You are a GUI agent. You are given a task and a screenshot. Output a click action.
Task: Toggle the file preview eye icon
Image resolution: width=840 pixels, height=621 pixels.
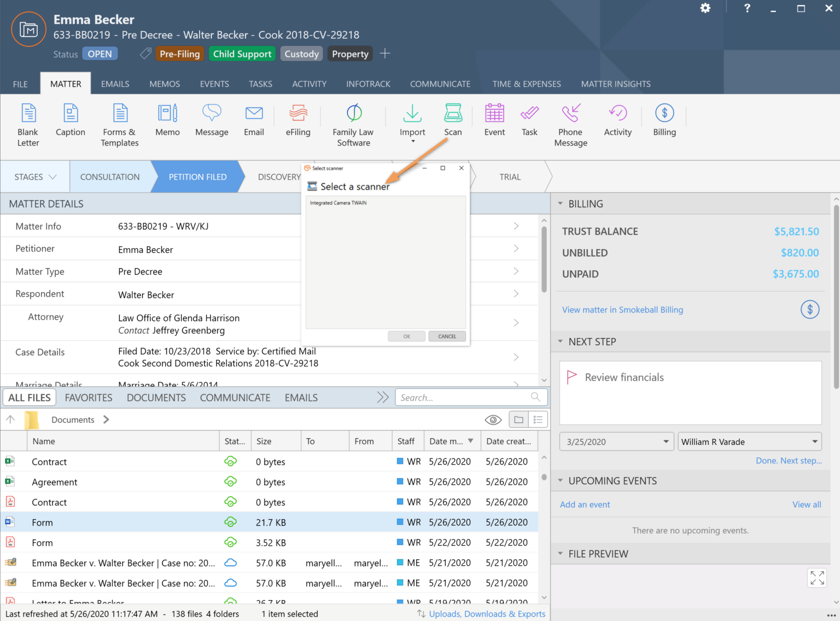point(493,420)
